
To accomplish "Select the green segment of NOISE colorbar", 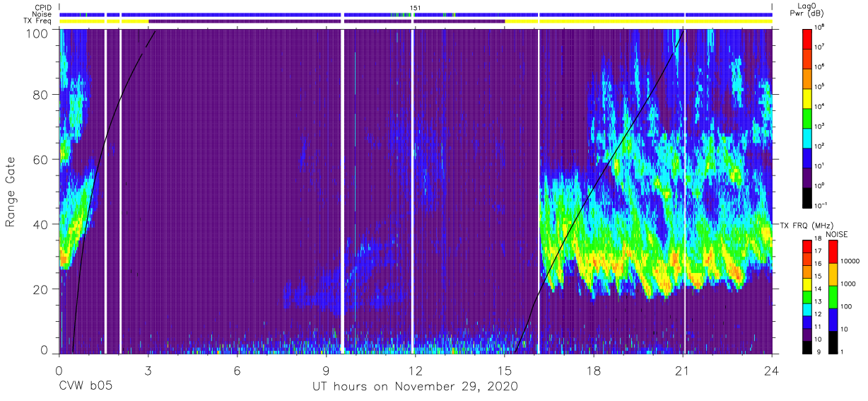I will pyautogui.click(x=832, y=297).
